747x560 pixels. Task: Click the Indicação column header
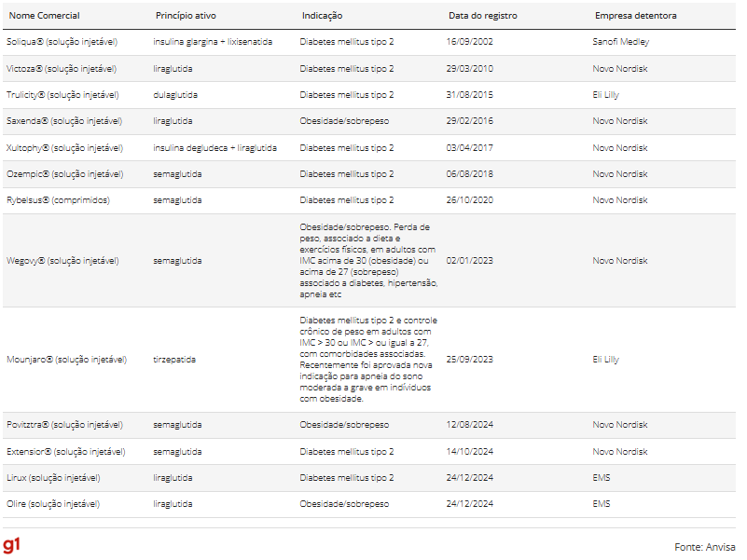(x=322, y=16)
